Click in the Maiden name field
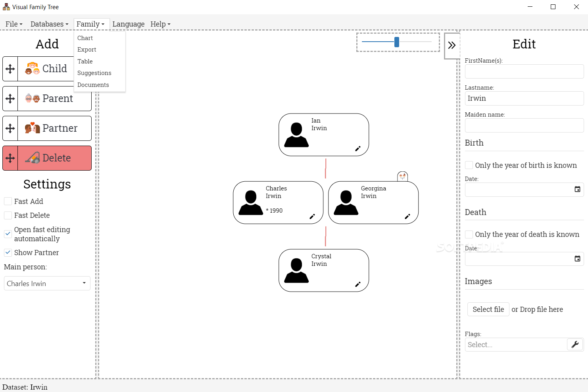The width and height of the screenshot is (588, 392). 524,125
